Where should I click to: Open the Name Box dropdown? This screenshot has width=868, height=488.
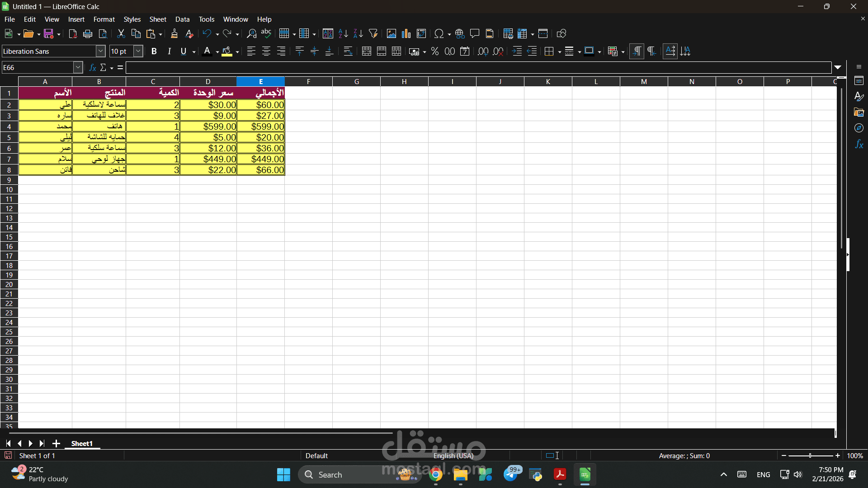coord(78,67)
